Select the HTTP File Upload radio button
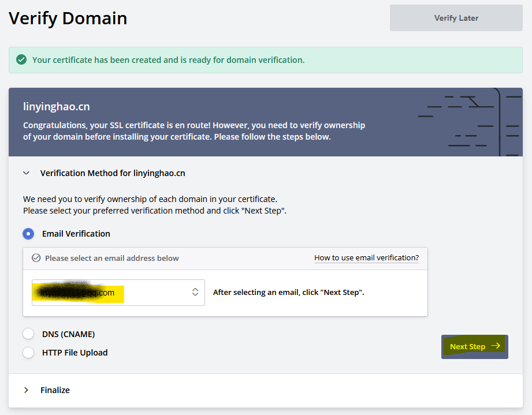Image resolution: width=532 pixels, height=415 pixels. (x=28, y=353)
